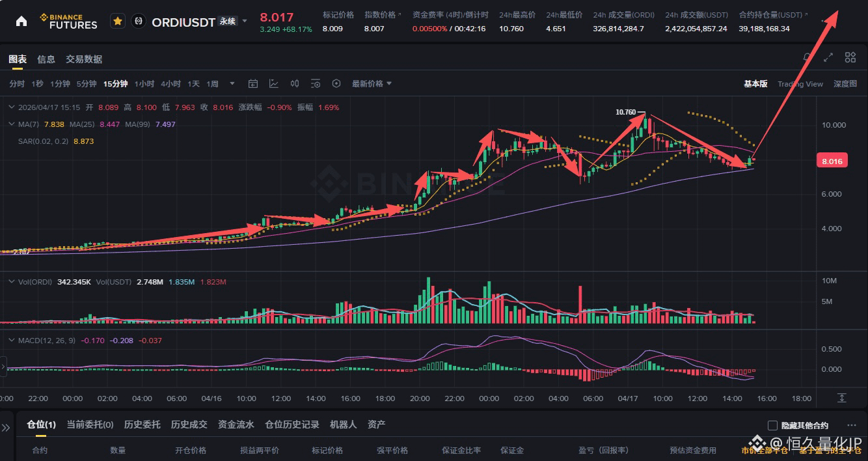Image resolution: width=868 pixels, height=461 pixels.
Task: Switch to the 信息 tab
Action: click(46, 59)
